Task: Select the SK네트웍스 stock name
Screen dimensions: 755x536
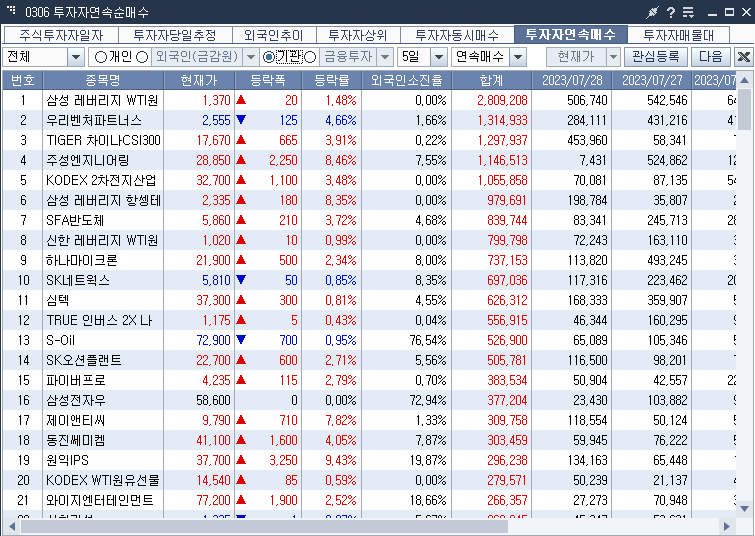Action: pyautogui.click(x=78, y=280)
